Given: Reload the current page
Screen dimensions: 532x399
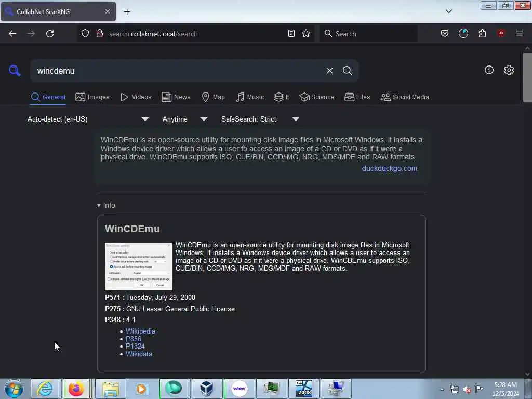Looking at the screenshot, I should click(50, 34).
